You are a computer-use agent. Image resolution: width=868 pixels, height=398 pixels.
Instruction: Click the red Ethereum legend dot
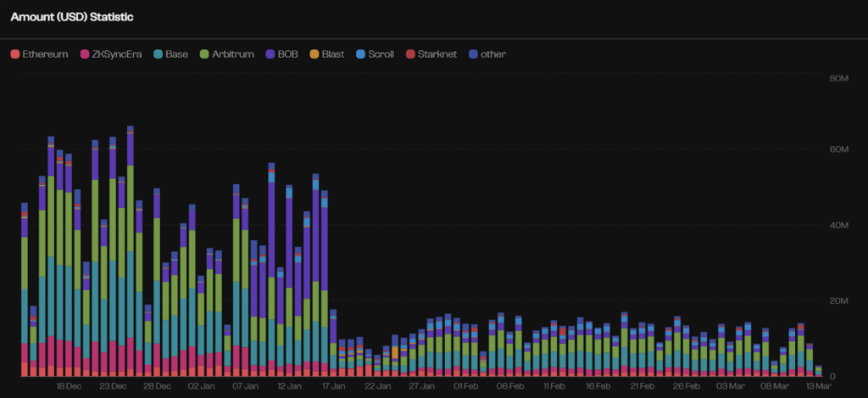click(x=15, y=54)
